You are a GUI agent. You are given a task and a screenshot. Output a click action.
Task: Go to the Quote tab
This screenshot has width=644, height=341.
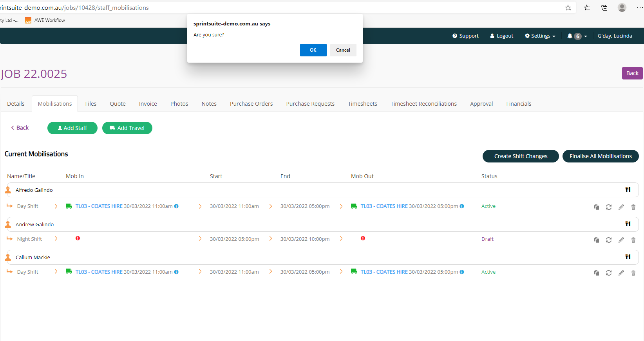point(118,104)
